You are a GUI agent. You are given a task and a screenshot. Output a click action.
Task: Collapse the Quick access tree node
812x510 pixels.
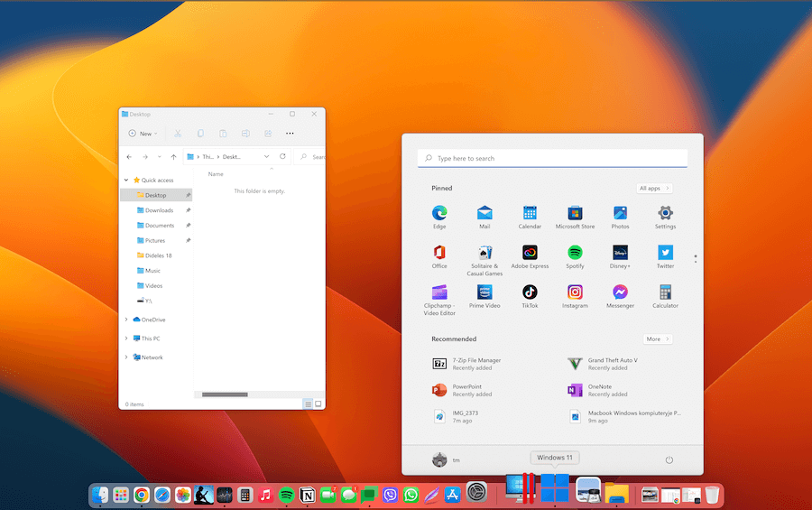click(x=125, y=180)
